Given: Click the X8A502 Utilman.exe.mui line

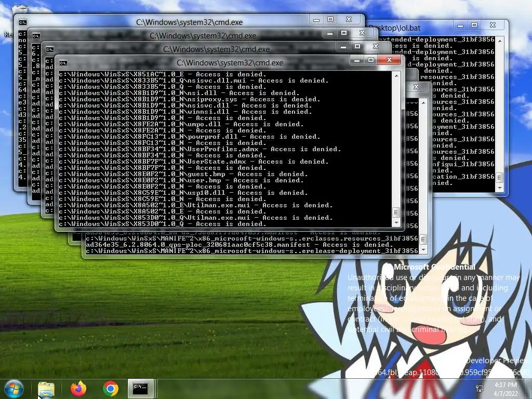Looking at the screenshot, I should (195, 205).
